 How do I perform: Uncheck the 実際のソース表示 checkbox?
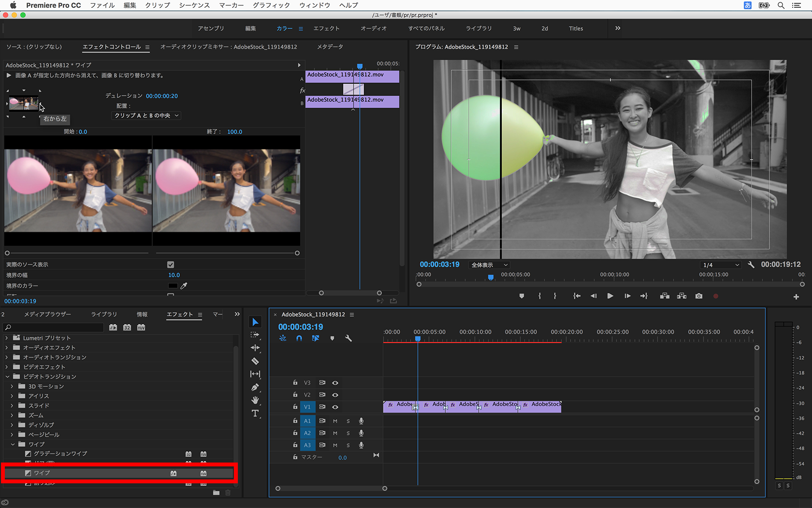point(171,265)
